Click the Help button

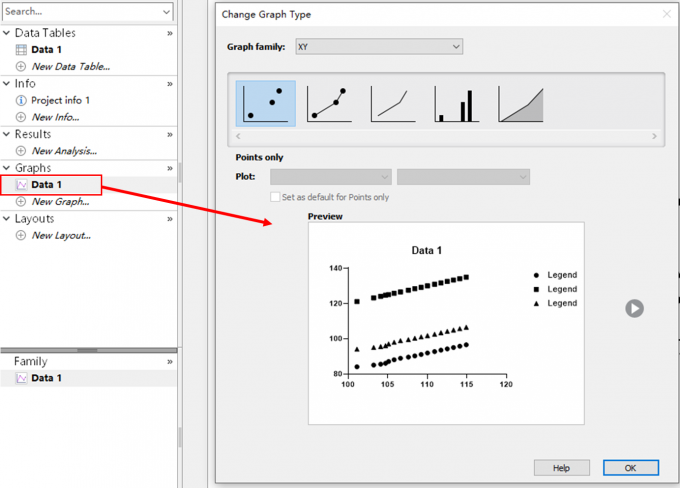(561, 468)
